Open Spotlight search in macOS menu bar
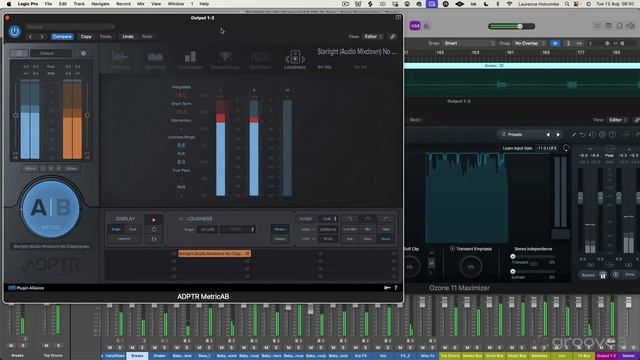This screenshot has height=360, width=640. click(567, 4)
